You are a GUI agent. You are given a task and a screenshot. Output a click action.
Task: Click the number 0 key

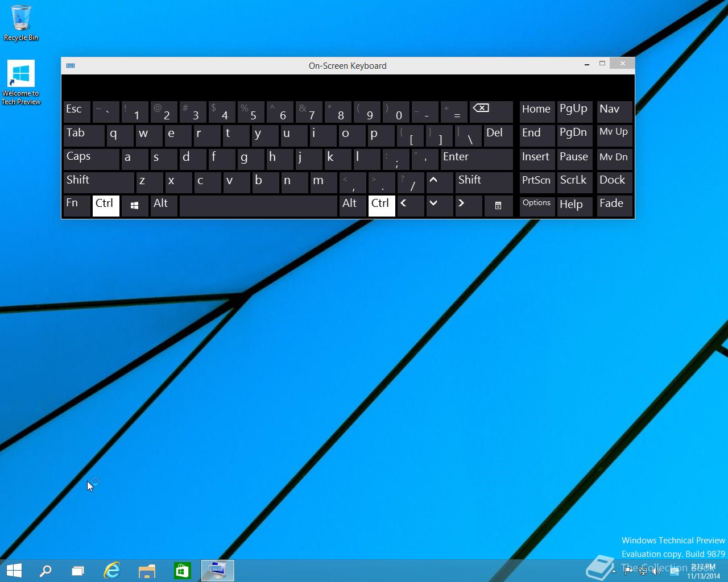point(396,112)
